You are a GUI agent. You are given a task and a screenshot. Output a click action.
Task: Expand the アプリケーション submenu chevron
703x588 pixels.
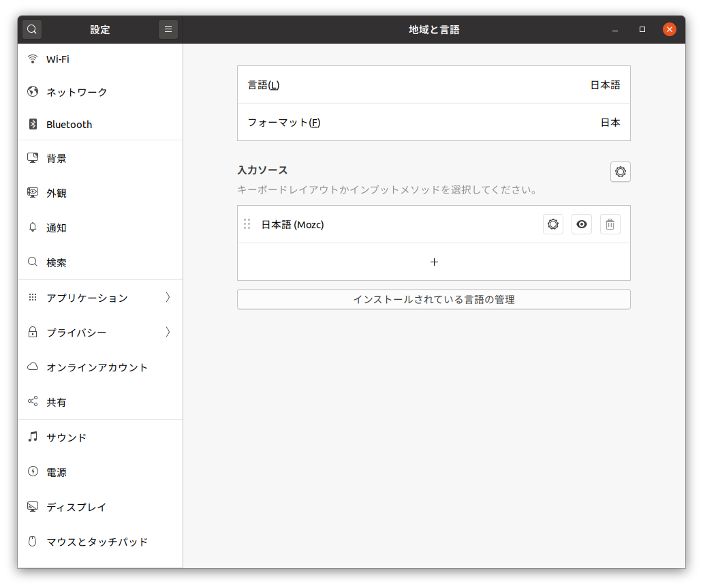(x=168, y=298)
